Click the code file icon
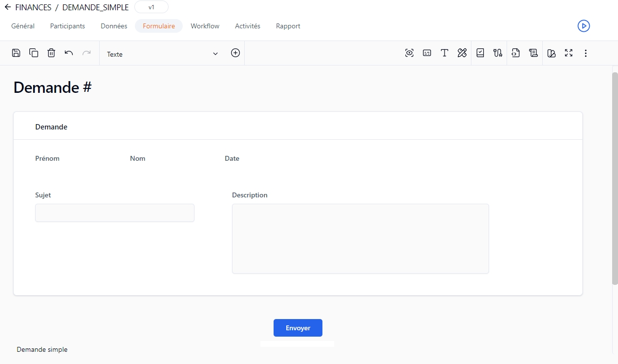 (x=516, y=53)
